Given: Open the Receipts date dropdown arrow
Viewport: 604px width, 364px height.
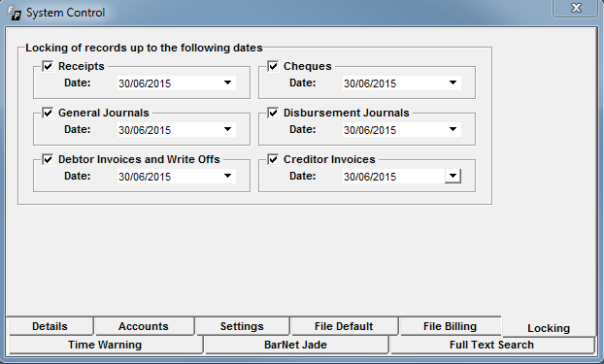Looking at the screenshot, I should (227, 83).
